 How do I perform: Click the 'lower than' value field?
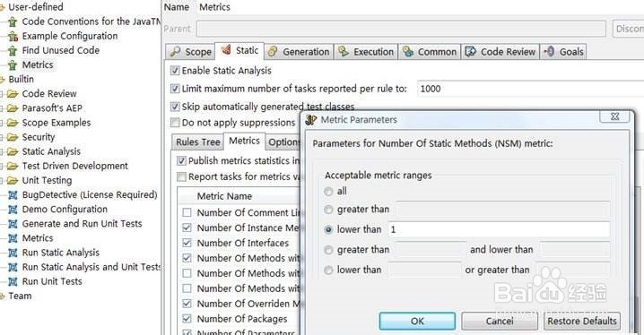499,229
